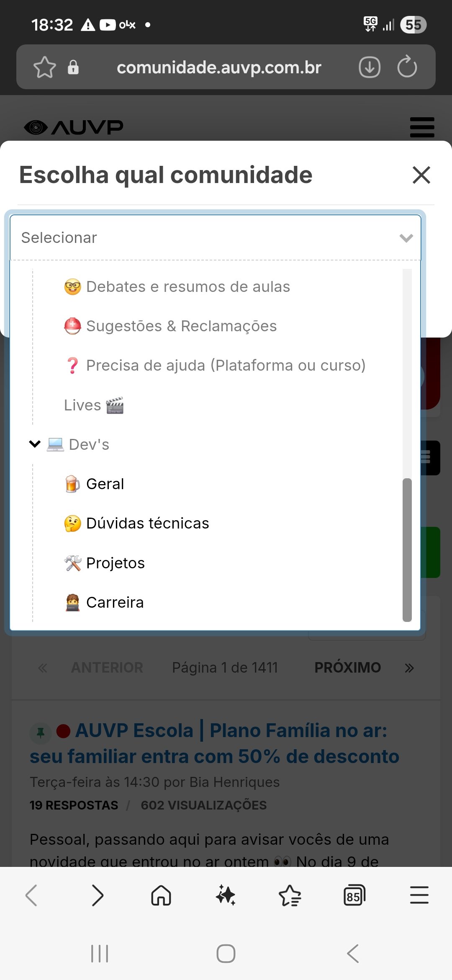Tap the AI sparkle assistant icon
The height and width of the screenshot is (980, 452).
point(226,896)
